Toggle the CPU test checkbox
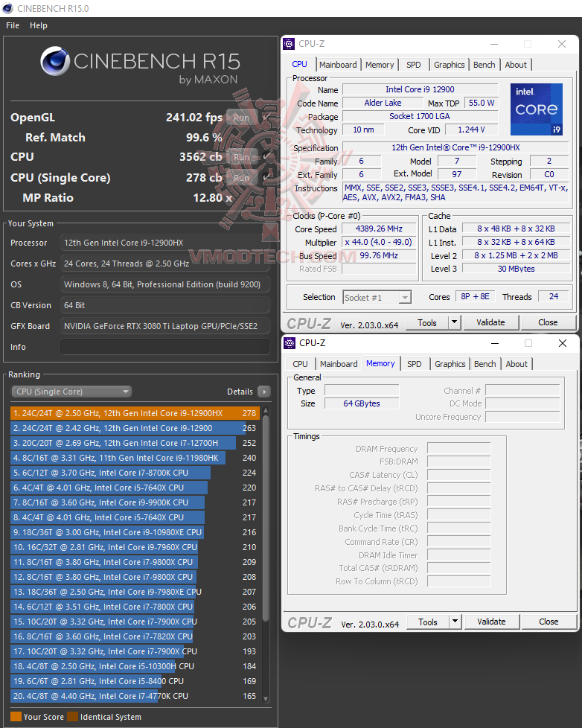582x728 pixels. tap(266, 157)
